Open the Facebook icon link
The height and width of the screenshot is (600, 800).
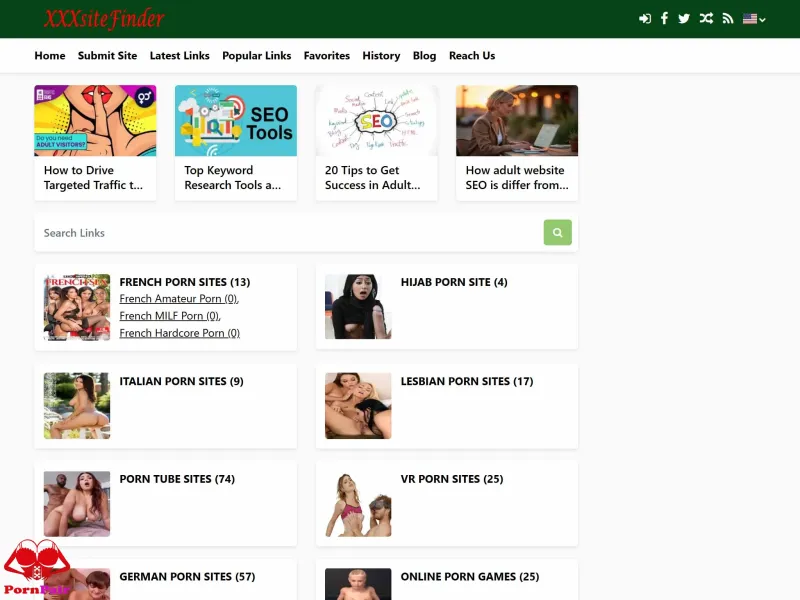[664, 19]
